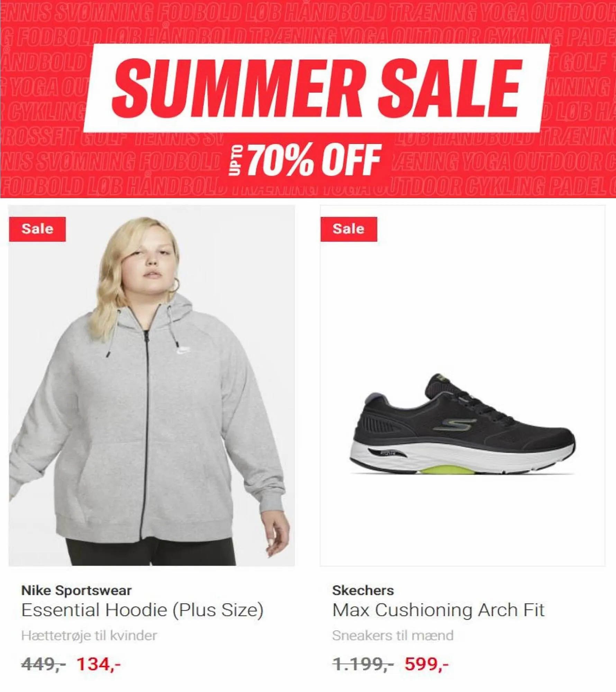The image size is (616, 692).
Task: Open the Skechers brand link
Action: [363, 591]
